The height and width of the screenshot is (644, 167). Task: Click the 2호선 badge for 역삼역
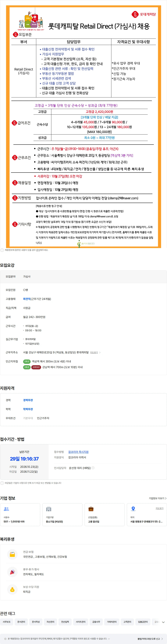tap(27, 362)
